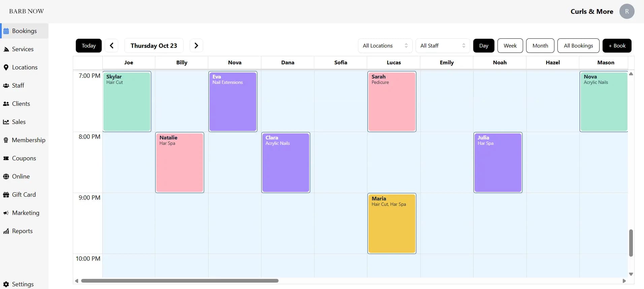Viewport: 644px width, 289px height.
Task: Click the Nova staff column header
Action: (x=235, y=63)
